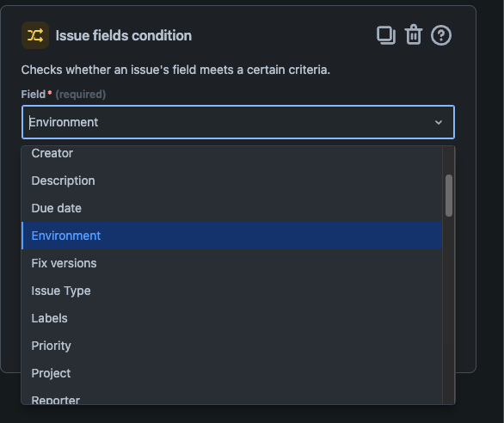Click the Issue fields condition title
This screenshot has width=504, height=423.
(124, 35)
